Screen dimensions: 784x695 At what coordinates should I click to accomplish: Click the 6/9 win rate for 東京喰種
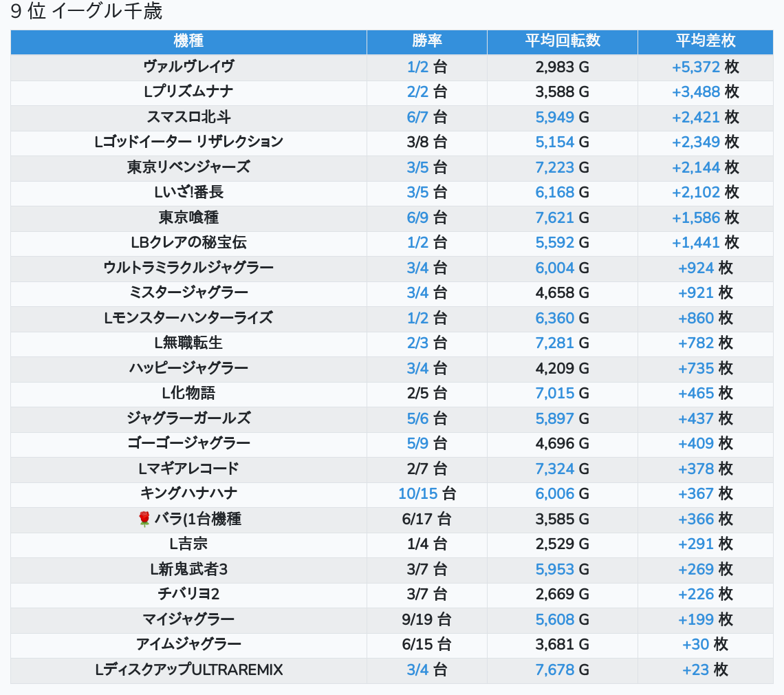pyautogui.click(x=417, y=217)
